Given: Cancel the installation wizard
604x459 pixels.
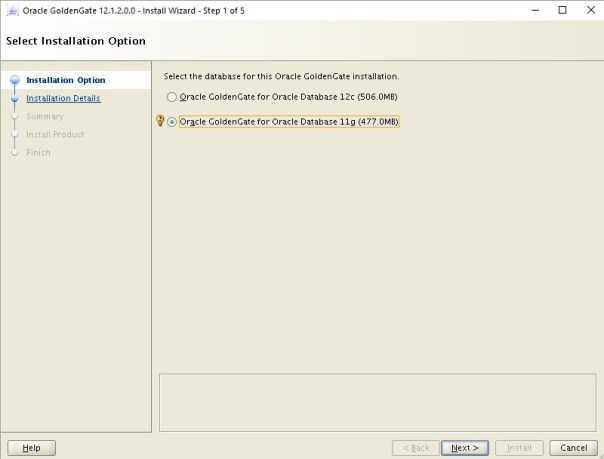Looking at the screenshot, I should point(573,448).
